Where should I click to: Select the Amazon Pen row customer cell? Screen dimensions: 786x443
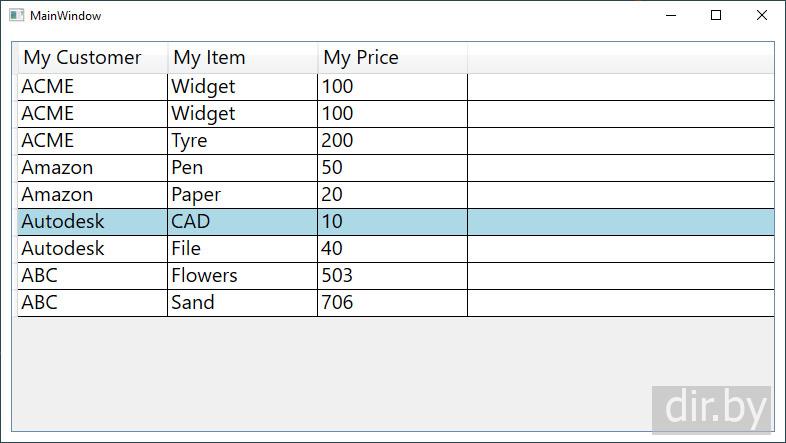pos(92,168)
